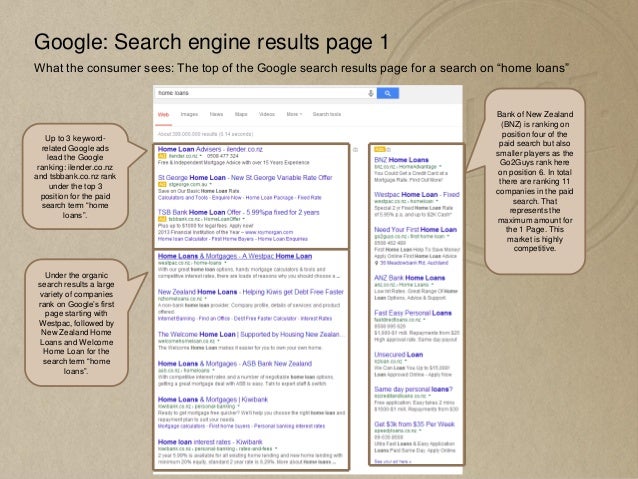Open 'Home Loans & Mortgages - ASB Bank New Zealand'
The image size is (638, 479).
pyautogui.click(x=235, y=364)
